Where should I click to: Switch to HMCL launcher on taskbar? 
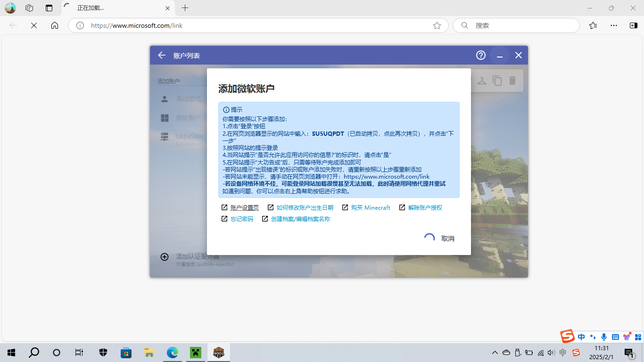coord(218,353)
